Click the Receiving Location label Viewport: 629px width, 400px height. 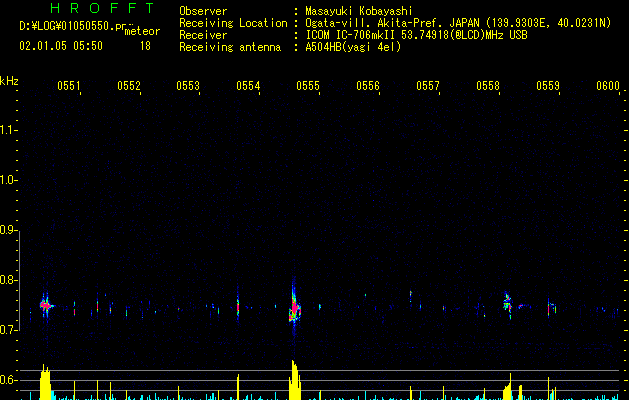click(x=233, y=23)
